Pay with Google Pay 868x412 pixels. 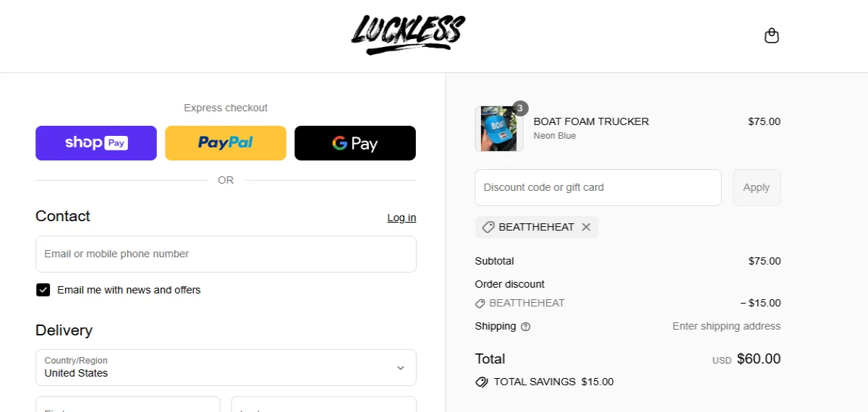[355, 143]
